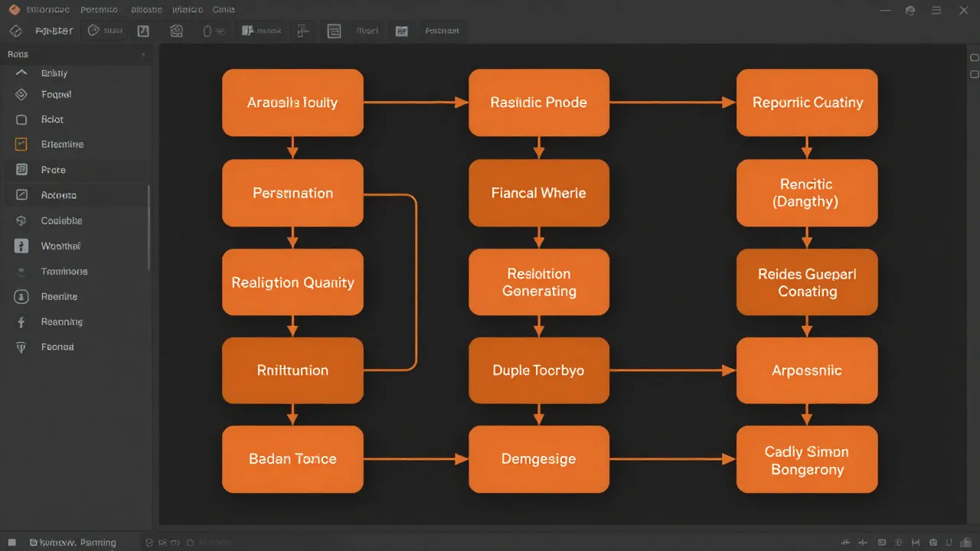Select the Prote document icon
Viewport: 980px width, 551px height.
click(21, 170)
